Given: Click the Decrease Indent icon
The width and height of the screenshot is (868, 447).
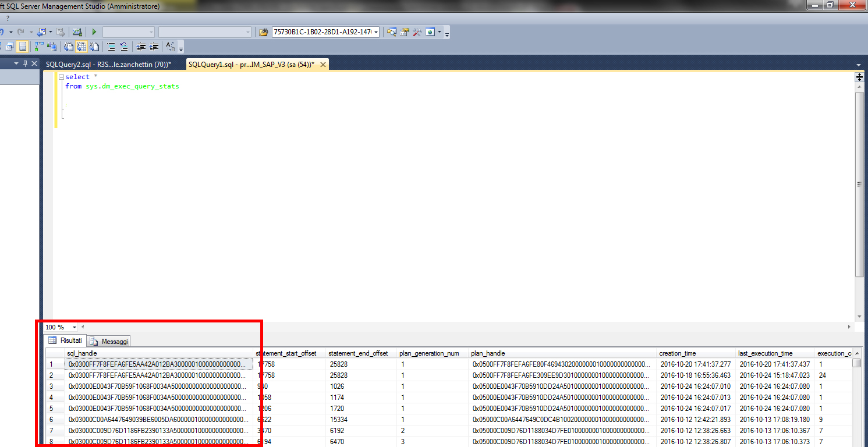Looking at the screenshot, I should click(x=141, y=47).
